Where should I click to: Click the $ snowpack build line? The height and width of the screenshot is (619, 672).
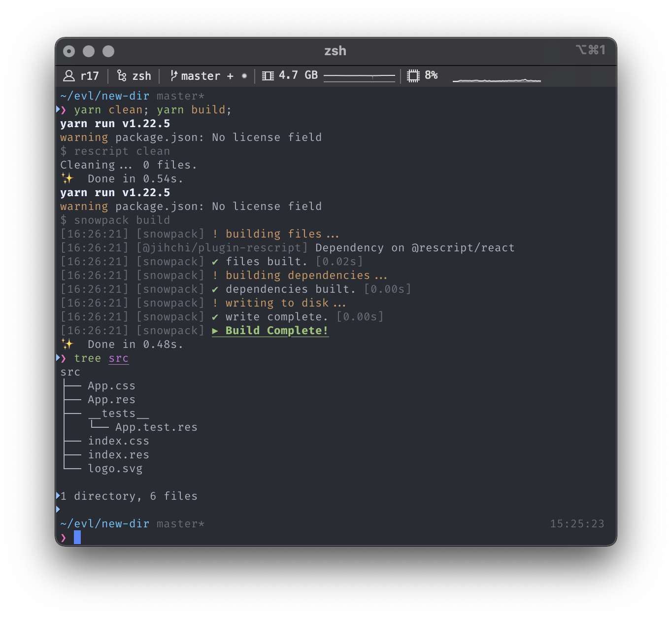pos(115,220)
